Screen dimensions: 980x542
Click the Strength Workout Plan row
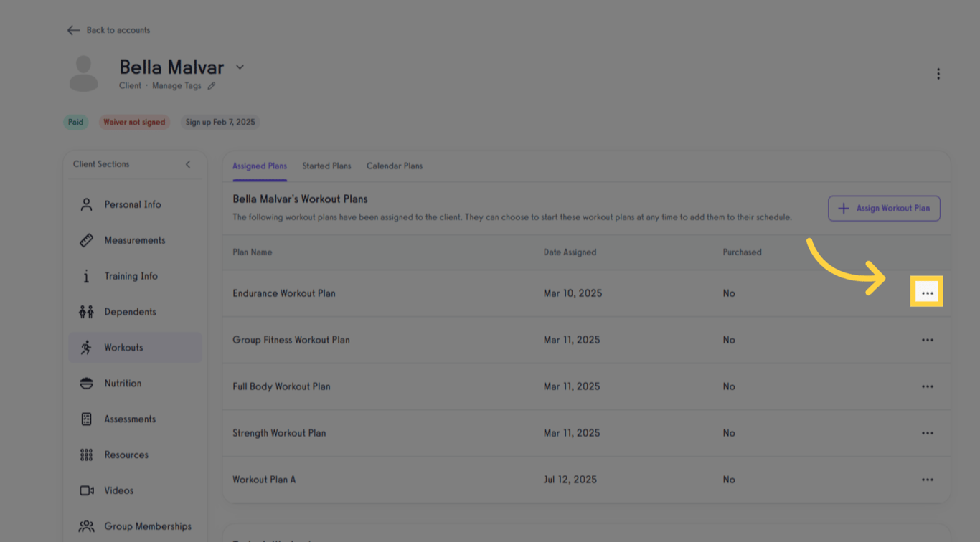[279, 433]
